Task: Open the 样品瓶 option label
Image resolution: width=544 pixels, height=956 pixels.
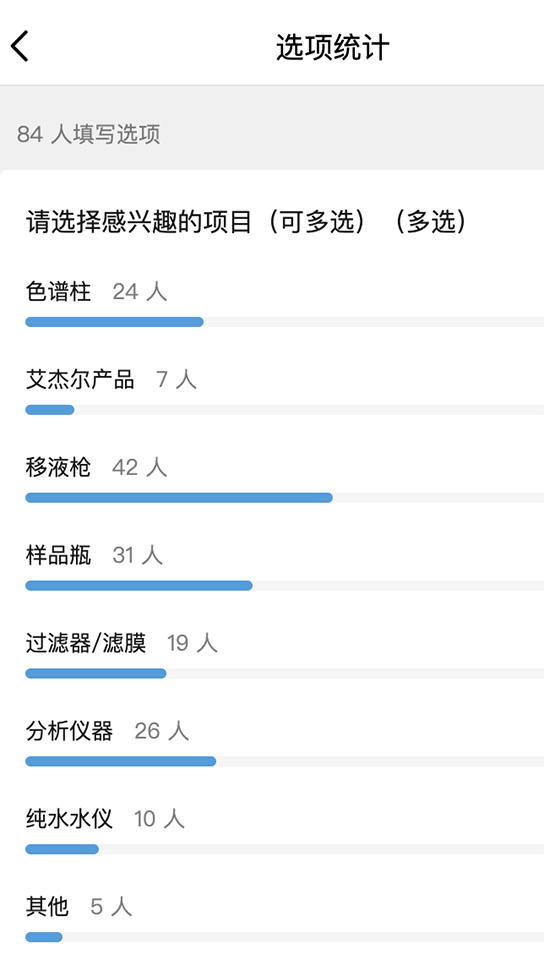Action: point(59,555)
